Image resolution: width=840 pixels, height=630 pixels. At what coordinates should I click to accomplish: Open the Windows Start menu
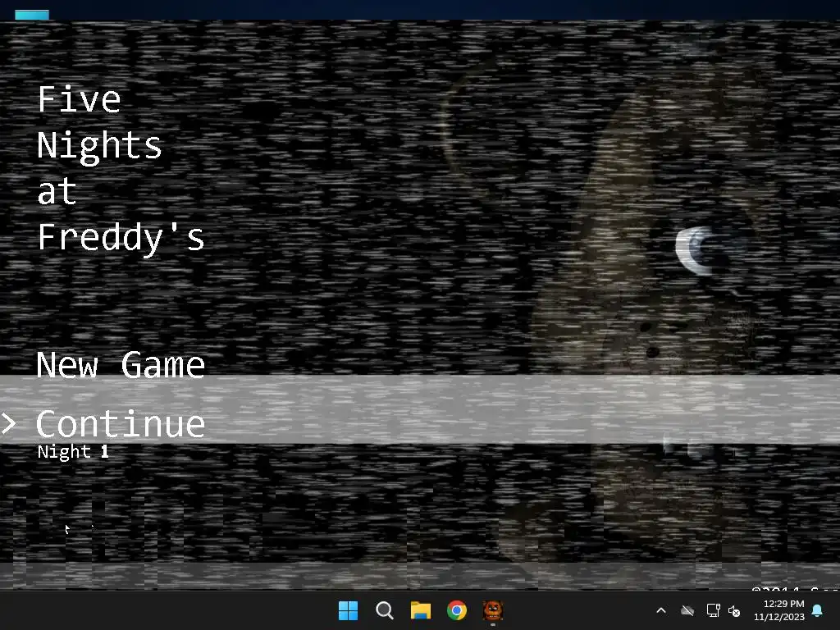pyautogui.click(x=348, y=610)
